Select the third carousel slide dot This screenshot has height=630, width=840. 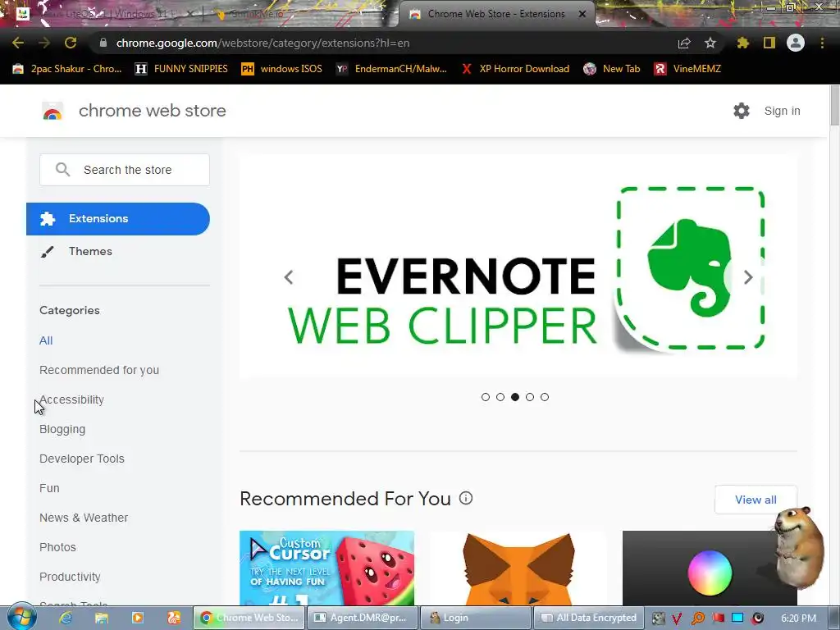click(x=515, y=397)
